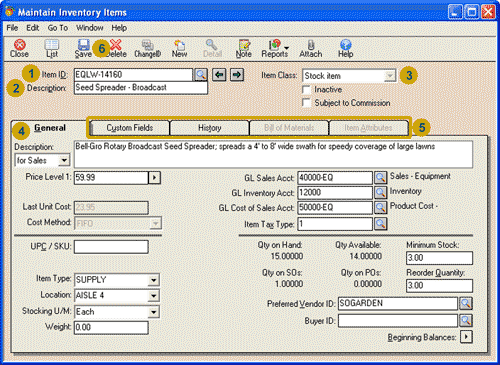
Task: Open the Help toolbar icon
Action: pyautogui.click(x=346, y=49)
